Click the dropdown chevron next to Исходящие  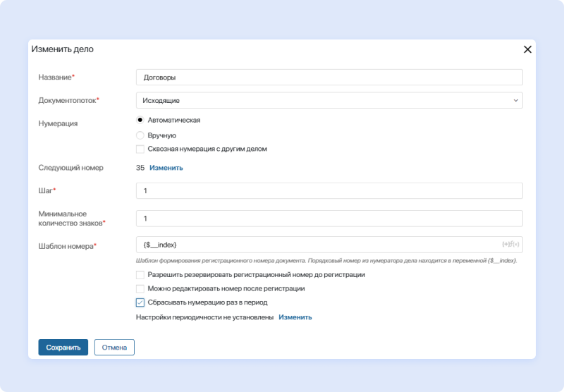516,101
